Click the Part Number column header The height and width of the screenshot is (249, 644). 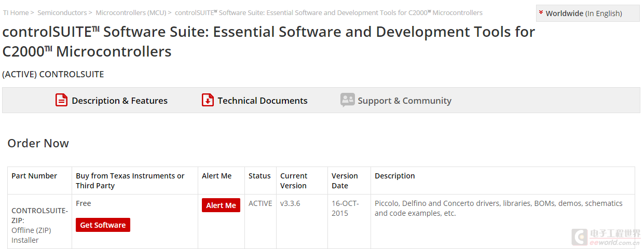point(34,176)
